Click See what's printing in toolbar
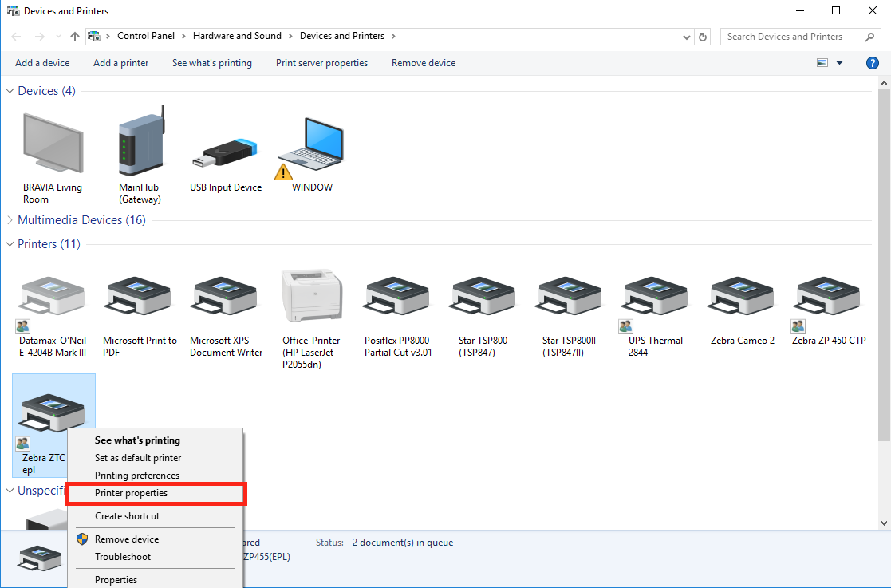Screen dimensions: 891x588 coord(212,63)
